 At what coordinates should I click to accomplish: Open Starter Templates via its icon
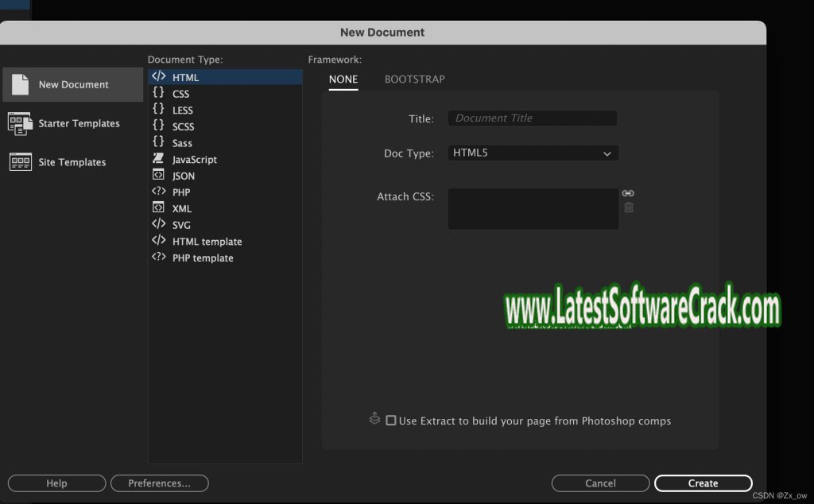[20, 123]
